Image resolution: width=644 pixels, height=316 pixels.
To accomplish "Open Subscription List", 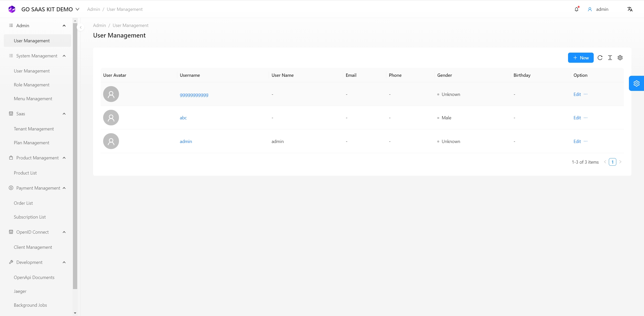I will (x=37, y=217).
